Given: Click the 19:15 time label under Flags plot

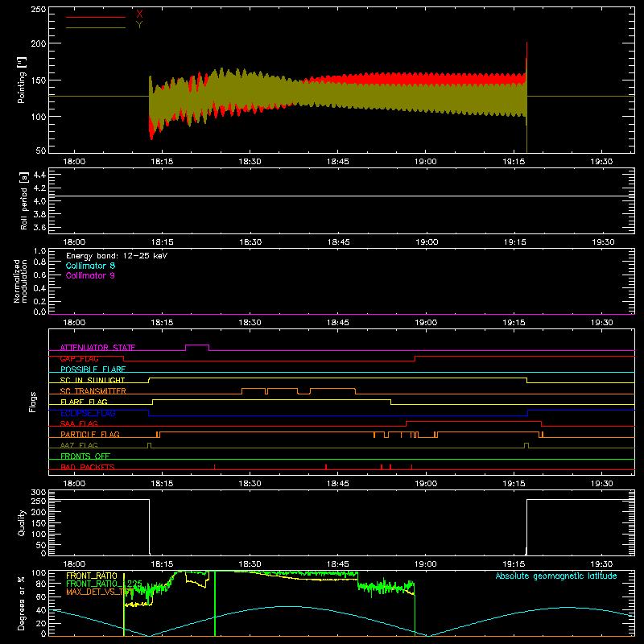Looking at the screenshot, I should click(514, 484).
